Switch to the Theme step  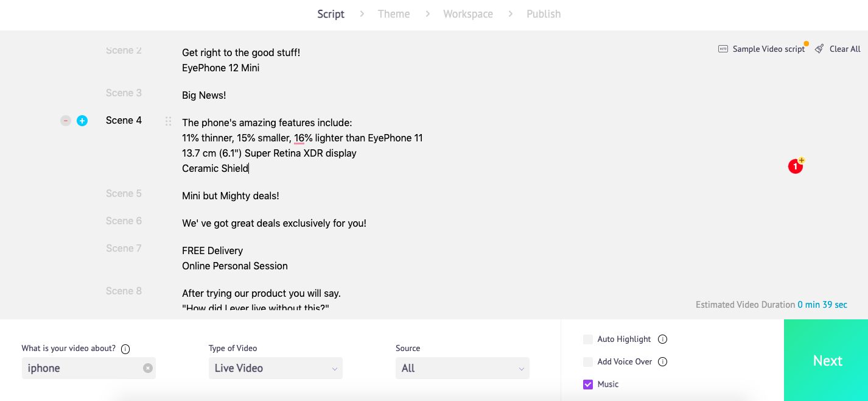tap(394, 13)
